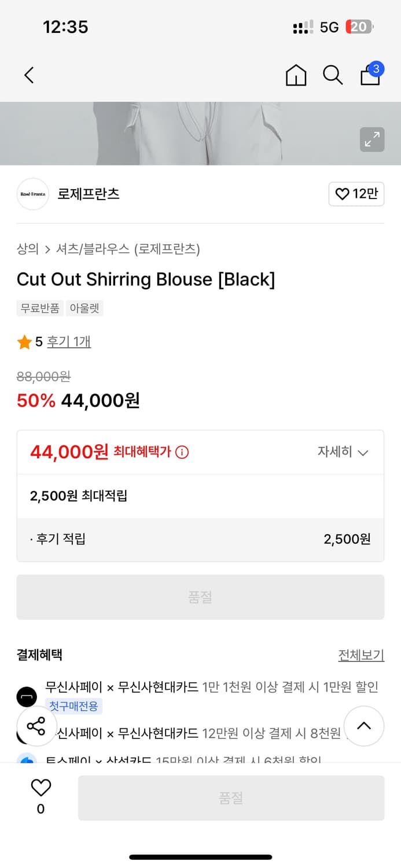
Task: Tap the info icon next to 최대혜택가
Action: click(x=182, y=452)
